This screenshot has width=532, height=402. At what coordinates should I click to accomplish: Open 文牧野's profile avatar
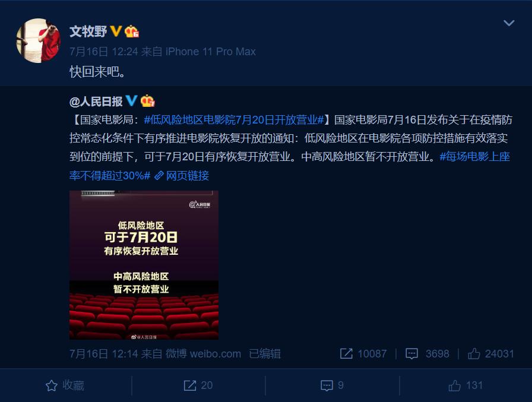39,40
